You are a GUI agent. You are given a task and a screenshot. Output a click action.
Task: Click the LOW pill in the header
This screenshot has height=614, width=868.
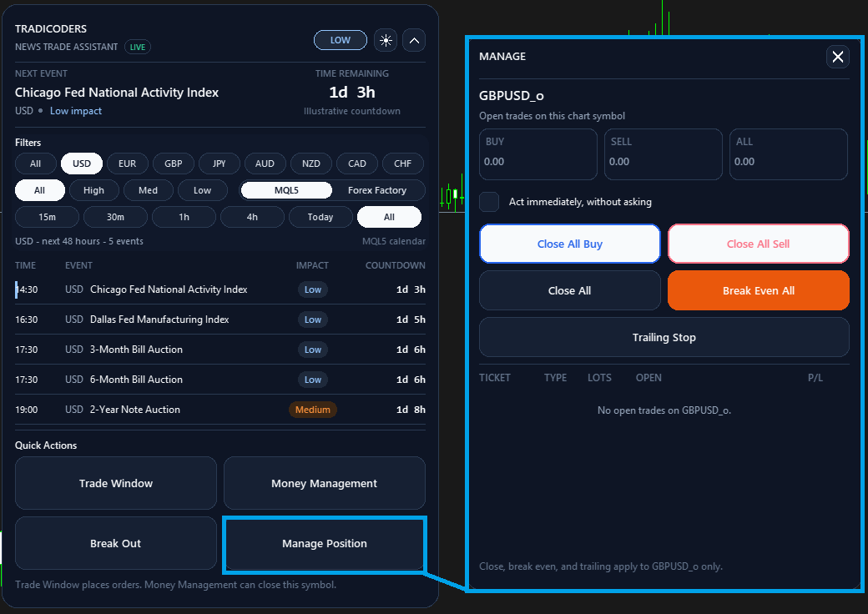(341, 40)
